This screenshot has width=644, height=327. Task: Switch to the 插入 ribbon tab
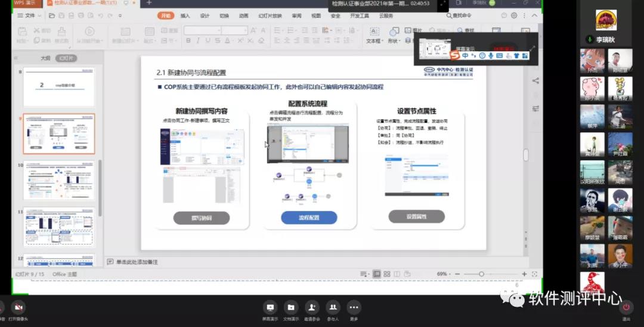(x=185, y=15)
